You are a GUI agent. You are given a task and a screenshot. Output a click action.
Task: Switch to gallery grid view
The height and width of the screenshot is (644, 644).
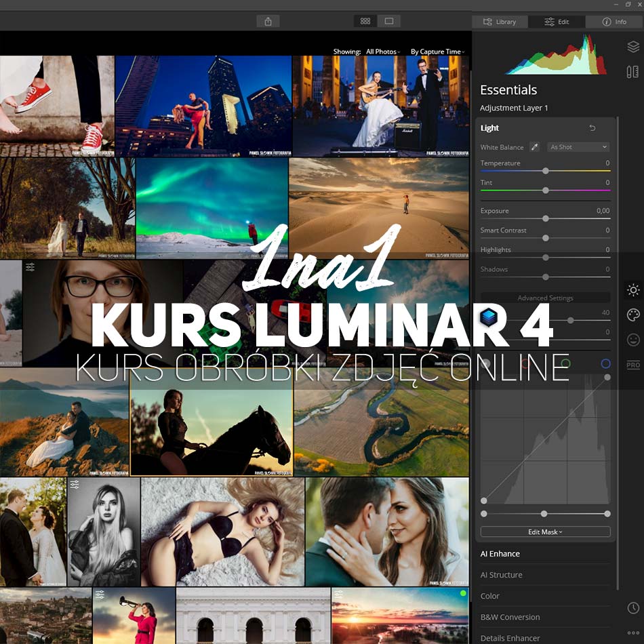[365, 22]
